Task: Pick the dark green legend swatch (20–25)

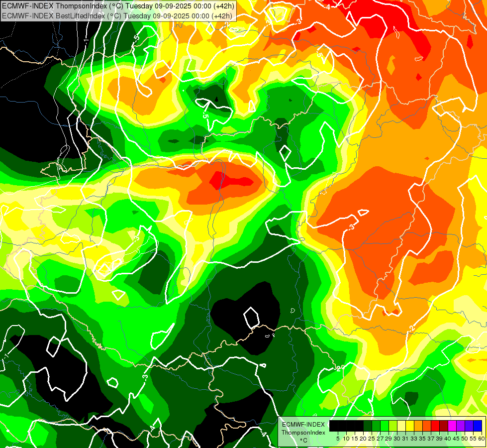Action: (x=368, y=426)
